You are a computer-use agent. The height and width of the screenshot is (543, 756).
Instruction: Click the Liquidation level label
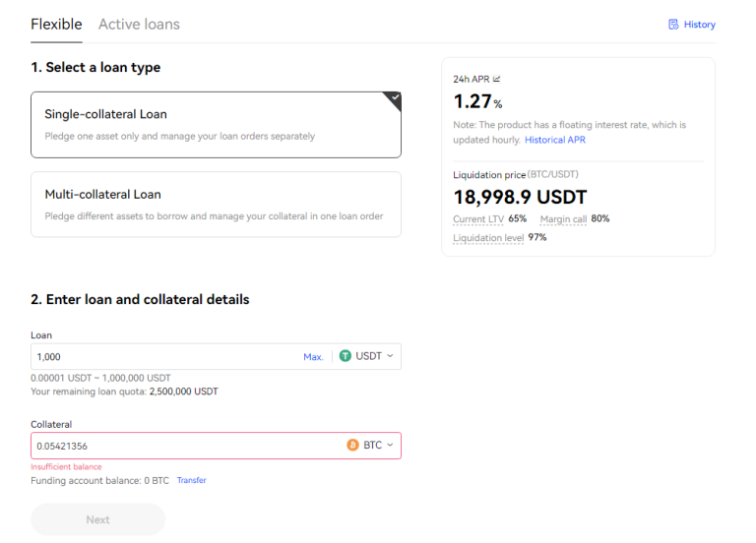click(x=487, y=238)
